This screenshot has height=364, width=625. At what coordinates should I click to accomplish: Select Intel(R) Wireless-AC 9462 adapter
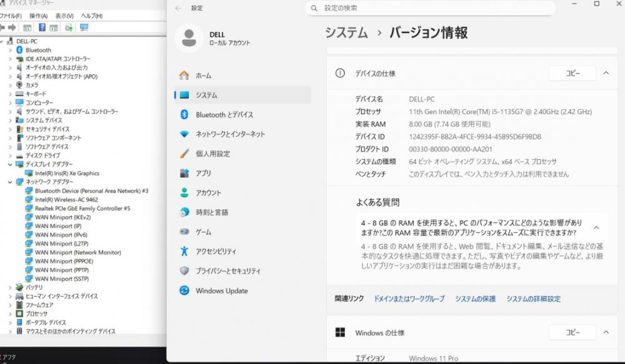pos(66,200)
